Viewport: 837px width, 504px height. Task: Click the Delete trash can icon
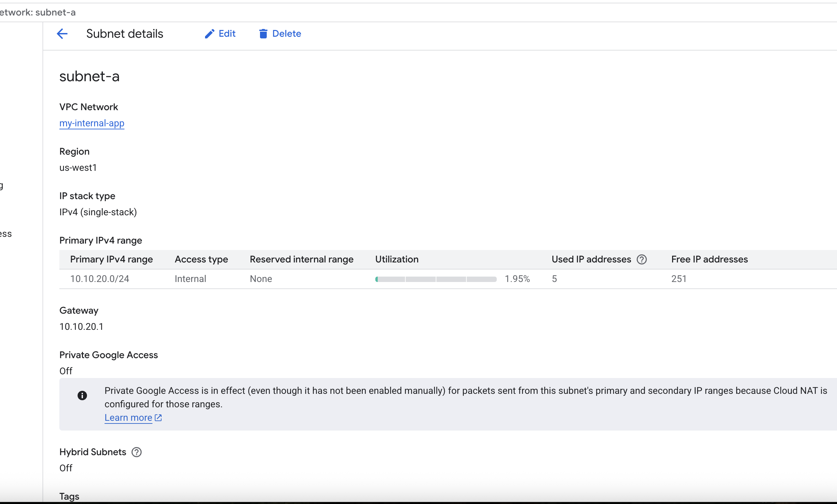(x=263, y=34)
